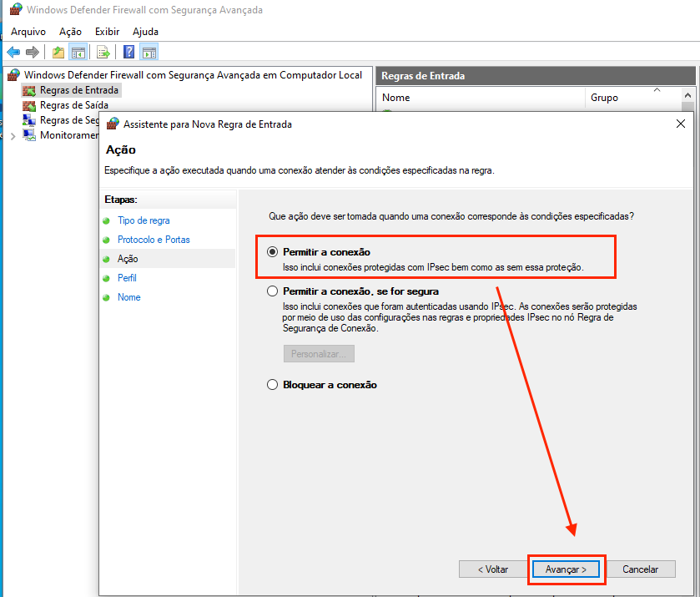Image resolution: width=700 pixels, height=597 pixels.
Task: Toggle the Show/Hide Action Pane icon
Action: pos(149,53)
